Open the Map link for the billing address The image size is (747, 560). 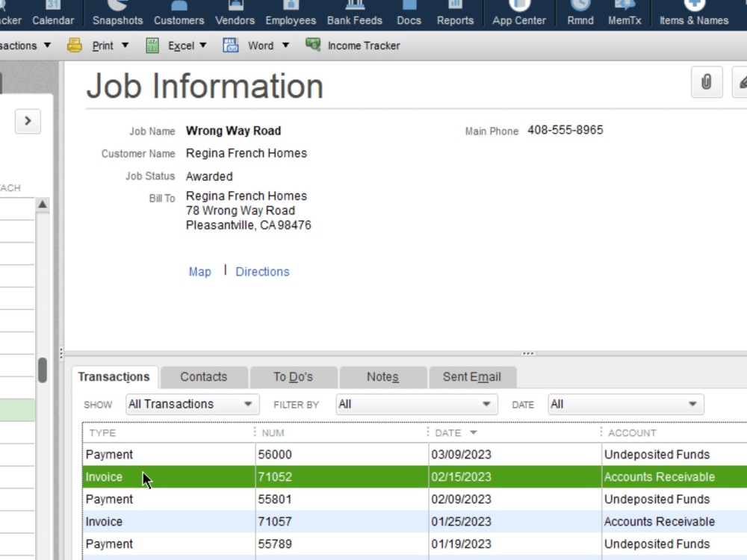tap(199, 271)
